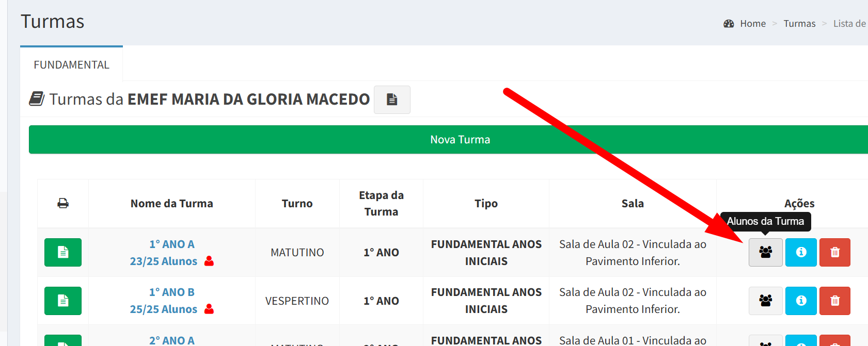This screenshot has height=346, width=868.
Task: Show info for the 1° ANO B class
Action: [801, 301]
